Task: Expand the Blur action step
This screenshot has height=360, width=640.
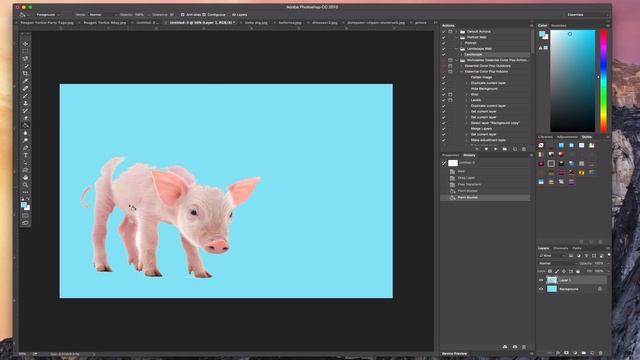Action: click(467, 94)
